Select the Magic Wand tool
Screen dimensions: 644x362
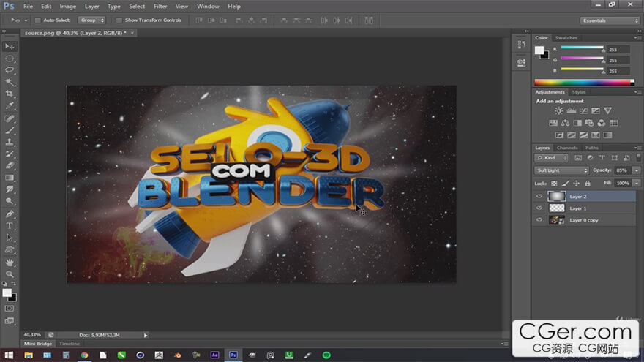pyautogui.click(x=10, y=82)
